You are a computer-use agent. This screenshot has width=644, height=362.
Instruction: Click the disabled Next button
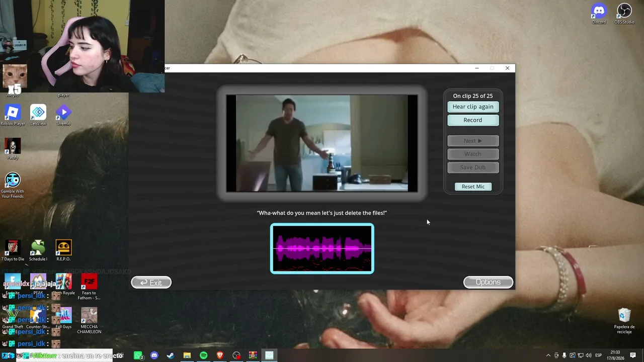tap(473, 141)
